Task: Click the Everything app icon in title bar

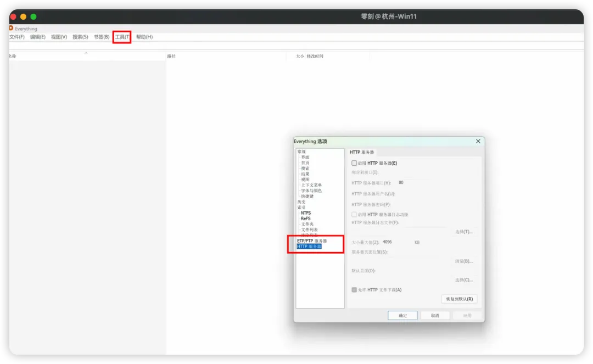Action: coord(11,28)
